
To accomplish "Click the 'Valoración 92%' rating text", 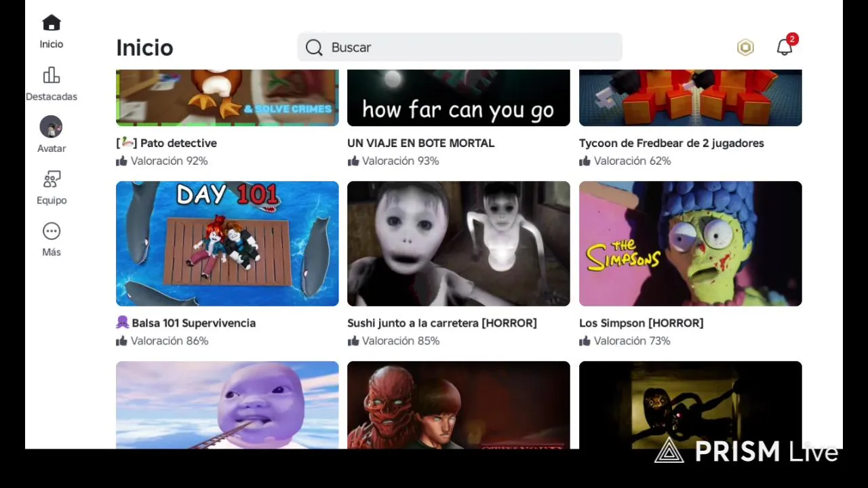I will tap(169, 161).
